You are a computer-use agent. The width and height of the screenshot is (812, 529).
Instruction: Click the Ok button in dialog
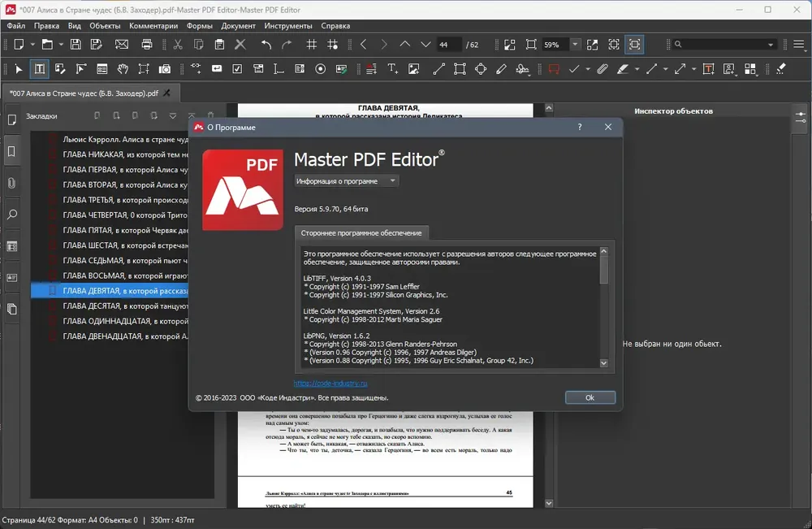(590, 397)
